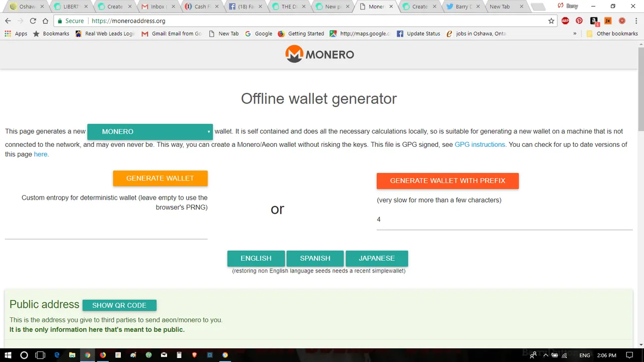644x362 pixels.
Task: Open the network status icon
Action: tap(563, 355)
